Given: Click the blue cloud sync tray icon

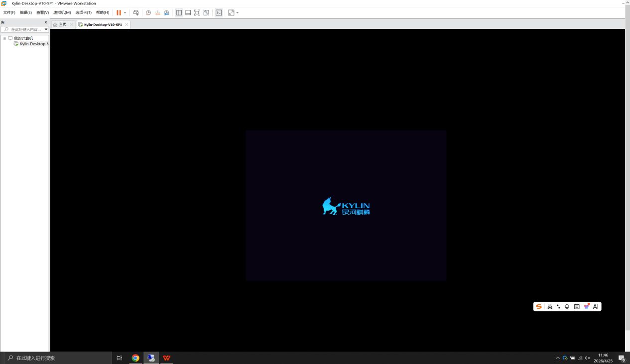Looking at the screenshot, I should click(565, 358).
